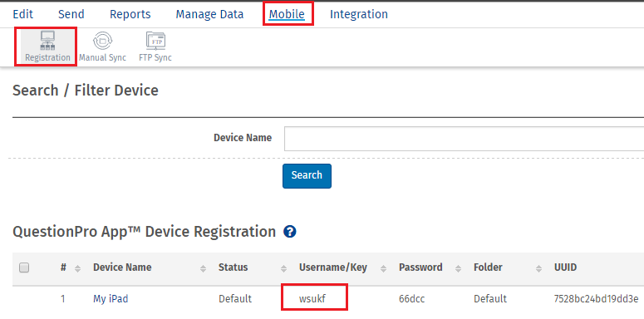Image resolution: width=644 pixels, height=319 pixels.
Task: Sort by Username/Key column arrows
Action: (384, 268)
